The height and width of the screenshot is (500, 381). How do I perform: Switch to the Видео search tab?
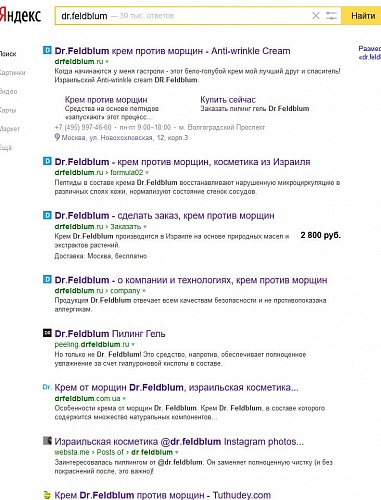click(x=9, y=91)
